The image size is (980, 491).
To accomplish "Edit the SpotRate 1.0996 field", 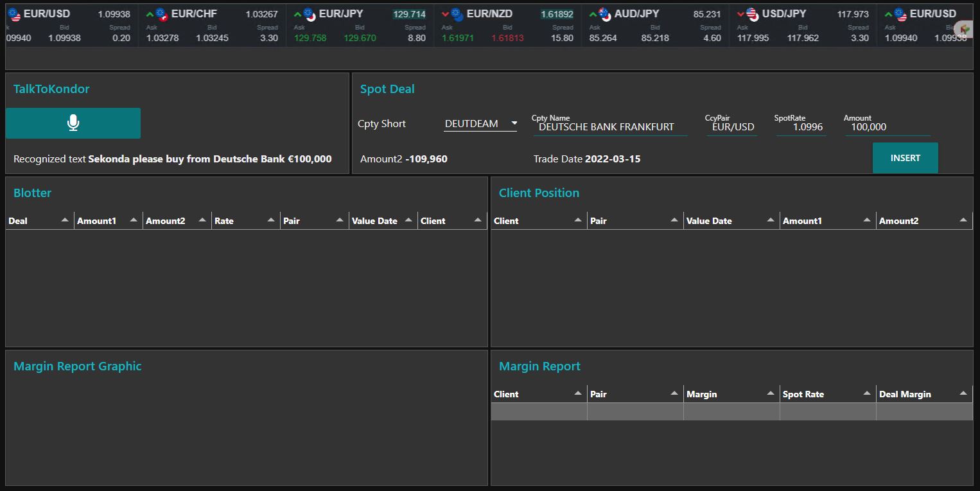I will [801, 127].
